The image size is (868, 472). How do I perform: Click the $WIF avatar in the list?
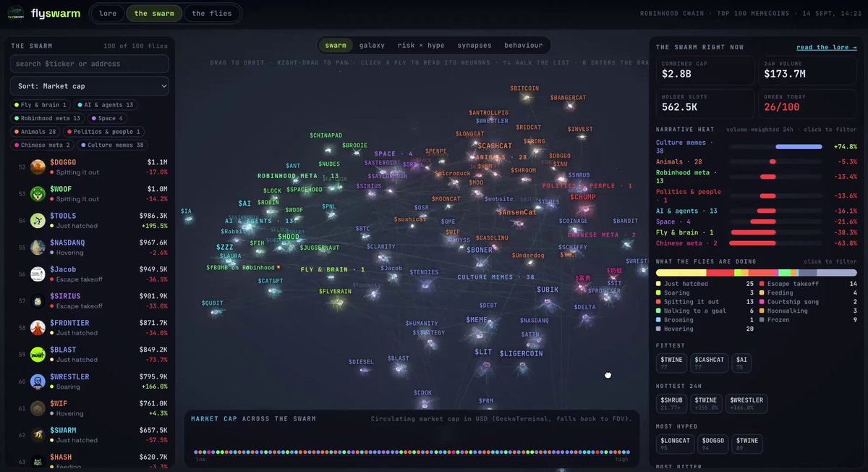(x=38, y=408)
